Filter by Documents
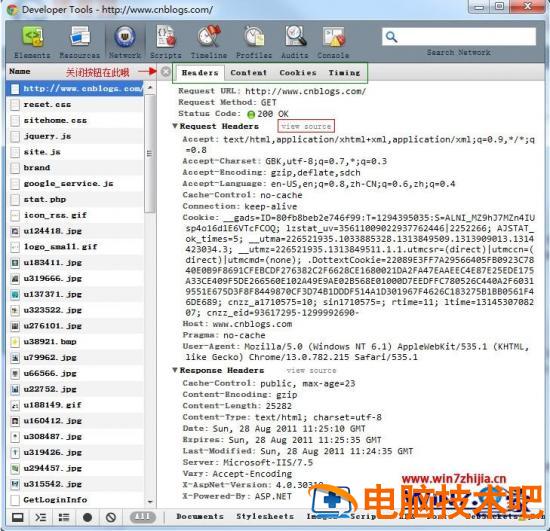 (x=200, y=516)
